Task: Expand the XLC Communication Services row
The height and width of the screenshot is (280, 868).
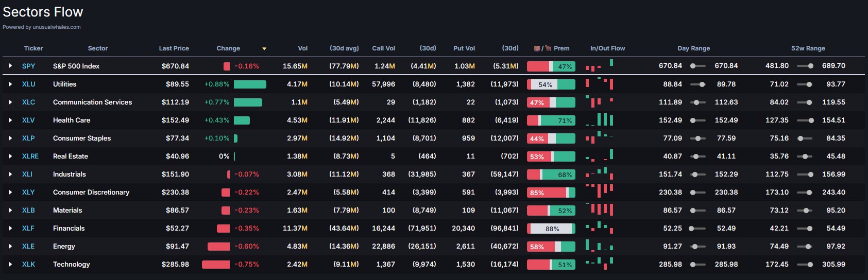Action: coord(10,102)
